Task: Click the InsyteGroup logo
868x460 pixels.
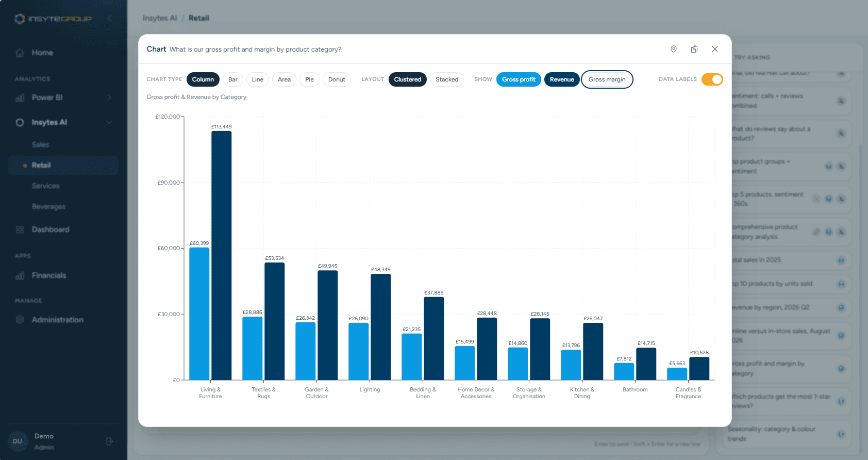Action: [53, 19]
